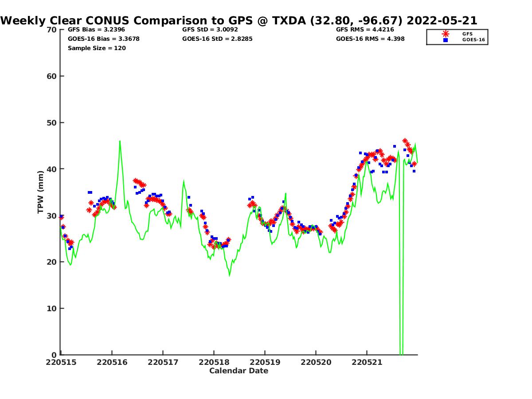Select the 220521 date tick label

coord(367,362)
